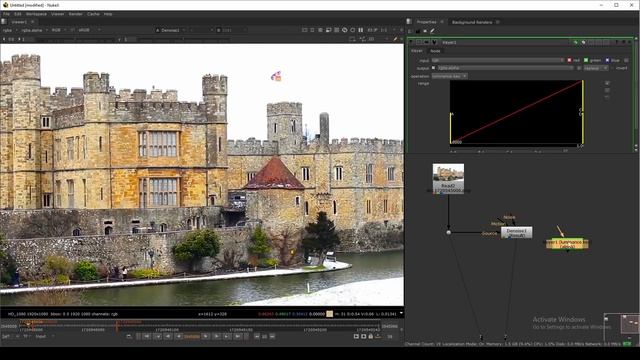Image resolution: width=640 pixels, height=360 pixels.
Task: Open the rgba.alpha channel dropdown in viewer
Action: (x=34, y=30)
